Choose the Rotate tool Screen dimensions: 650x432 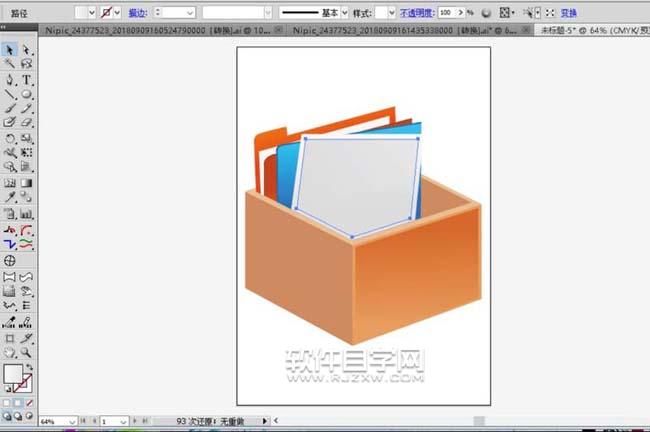point(9,138)
